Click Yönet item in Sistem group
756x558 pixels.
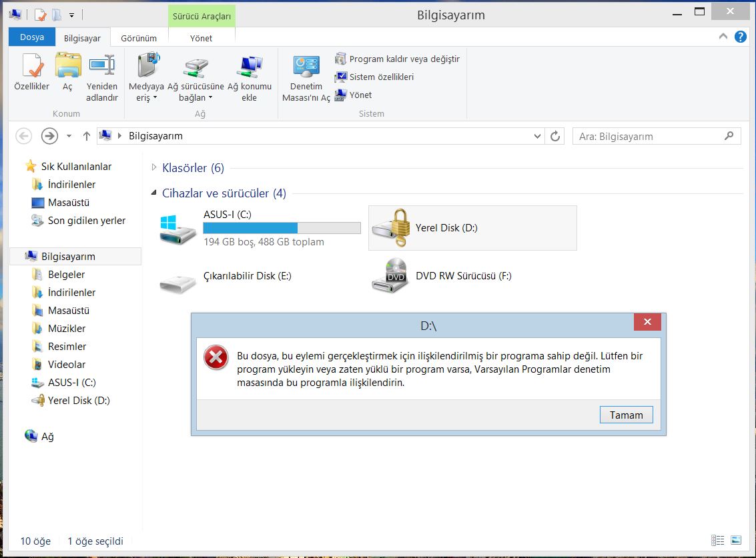[x=354, y=95]
